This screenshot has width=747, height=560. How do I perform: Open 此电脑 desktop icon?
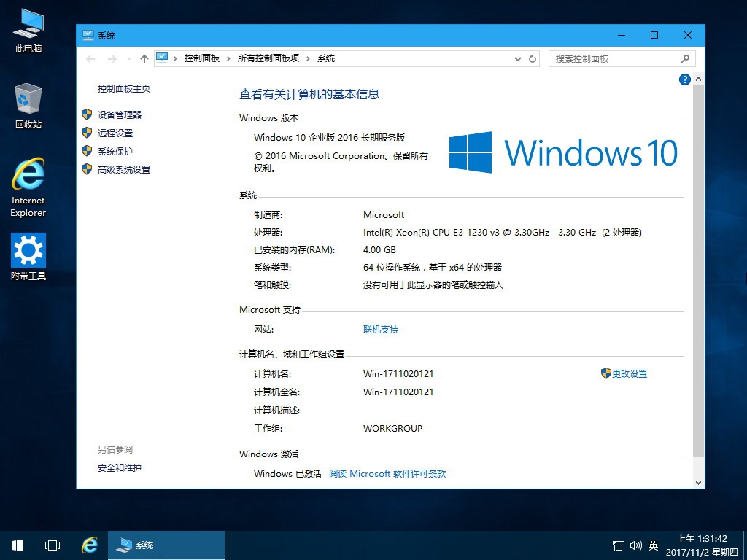[x=28, y=30]
